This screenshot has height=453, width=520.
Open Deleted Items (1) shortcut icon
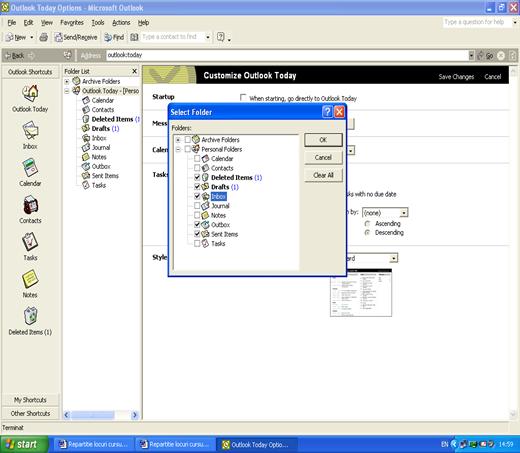pos(31,316)
